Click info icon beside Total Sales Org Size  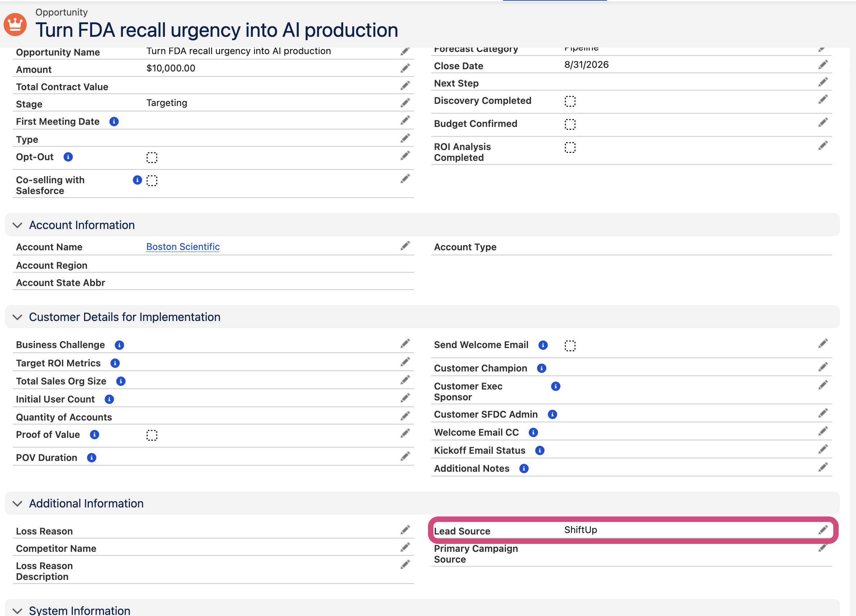pyautogui.click(x=121, y=381)
